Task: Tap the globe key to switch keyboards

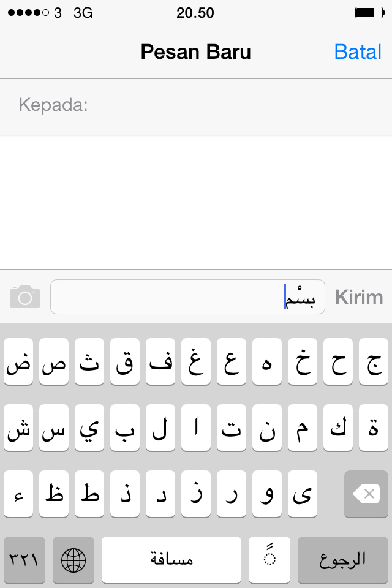Action: coord(73,560)
